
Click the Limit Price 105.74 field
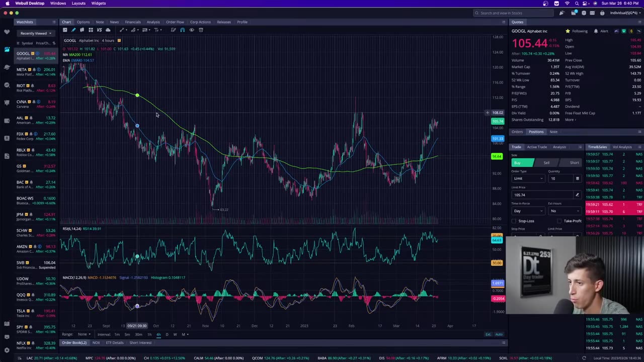[542, 195]
